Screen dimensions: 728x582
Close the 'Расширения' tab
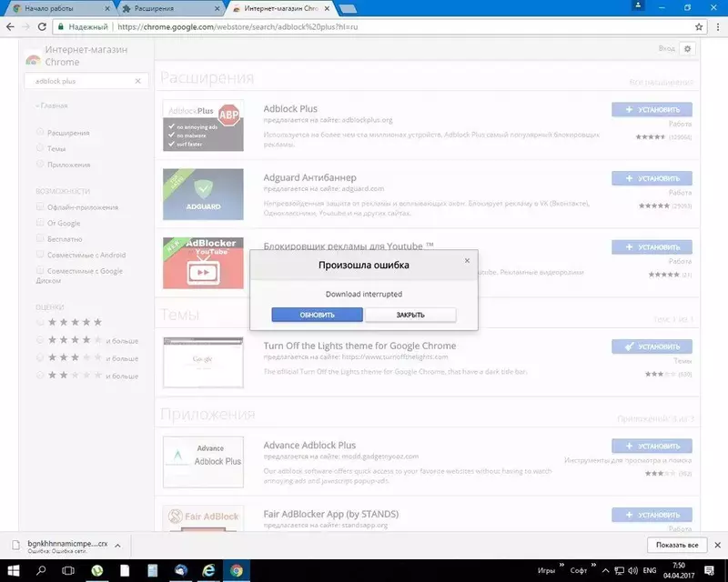tap(217, 8)
